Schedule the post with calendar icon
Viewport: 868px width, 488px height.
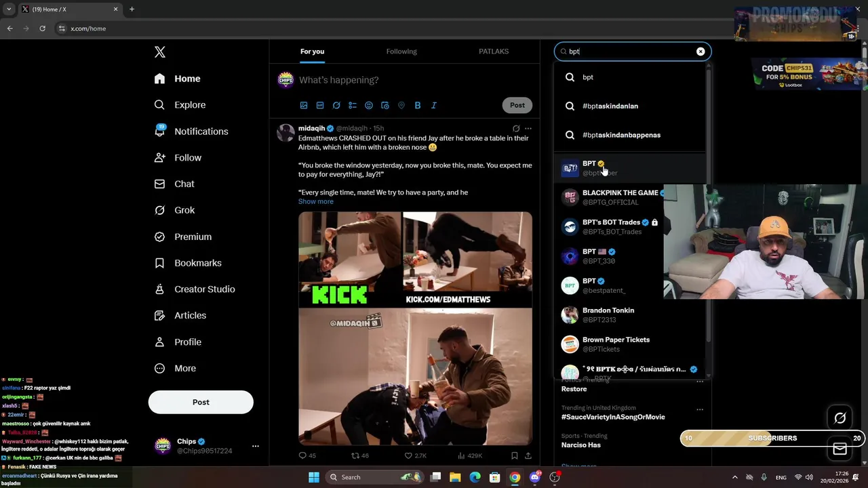pos(385,105)
